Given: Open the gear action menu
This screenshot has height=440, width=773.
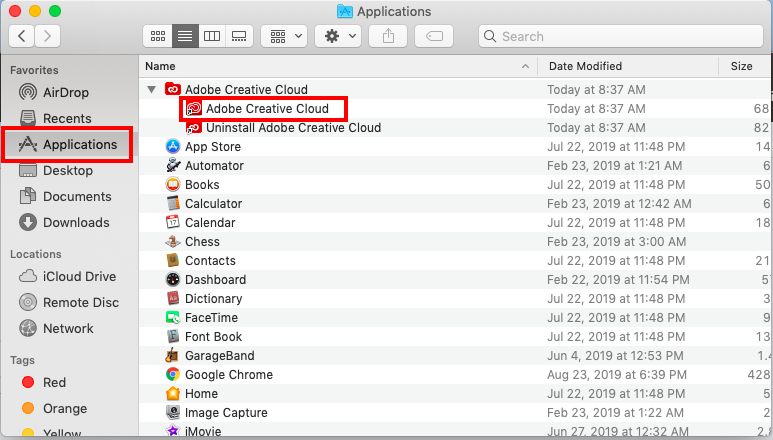Looking at the screenshot, I should pyautogui.click(x=338, y=36).
